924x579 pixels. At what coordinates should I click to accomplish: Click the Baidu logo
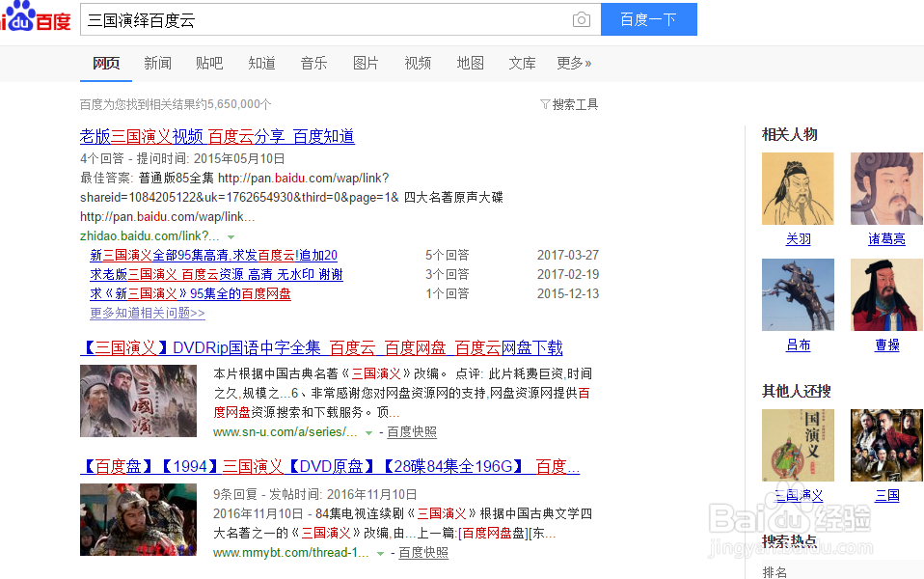click(36, 16)
